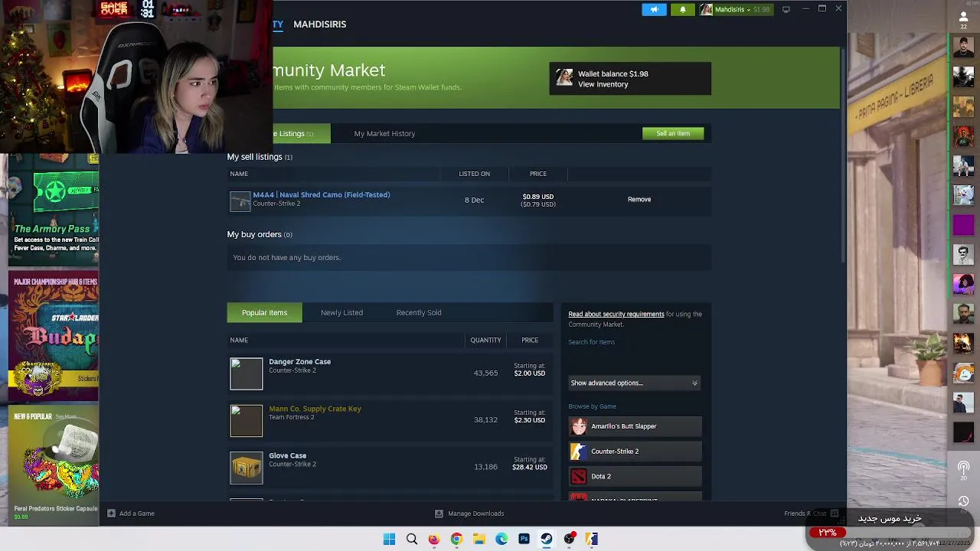Open Friends & Chat
Image resolution: width=980 pixels, height=551 pixels.
click(812, 514)
